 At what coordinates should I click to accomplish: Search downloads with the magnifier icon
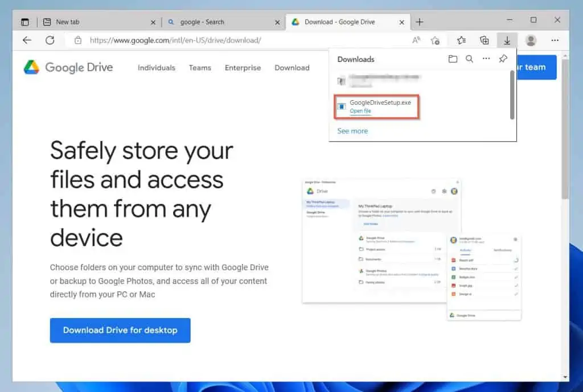(470, 59)
